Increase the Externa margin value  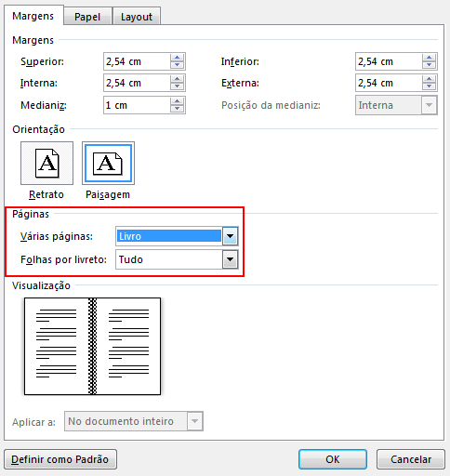coord(430,79)
